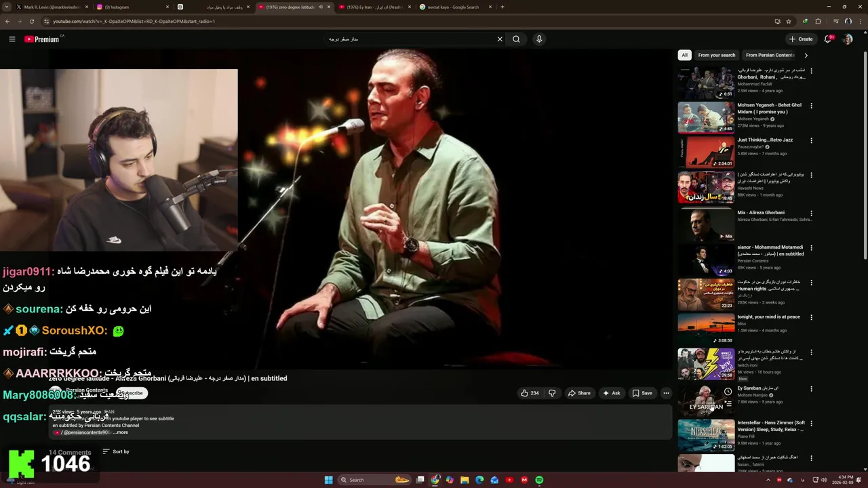The image size is (868, 488).
Task: Open the YouTube hamburger guide menu
Action: (x=12, y=39)
